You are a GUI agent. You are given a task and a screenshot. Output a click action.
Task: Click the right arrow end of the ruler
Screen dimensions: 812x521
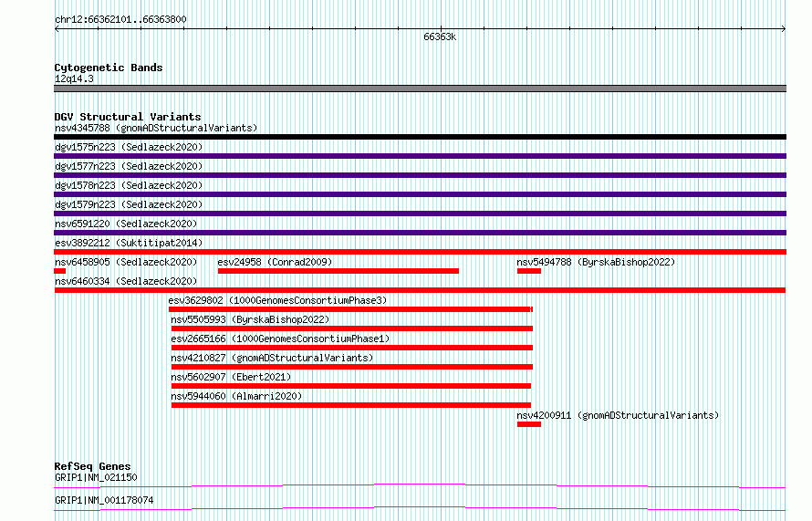point(783,29)
